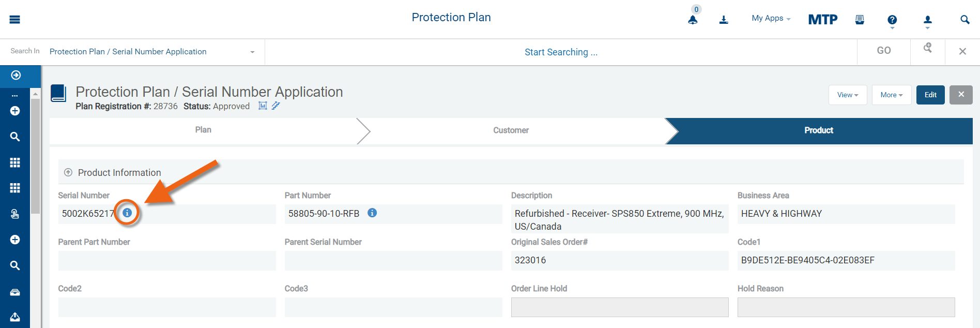Click the Part Number info icon
The height and width of the screenshot is (328, 980).
[x=372, y=213]
